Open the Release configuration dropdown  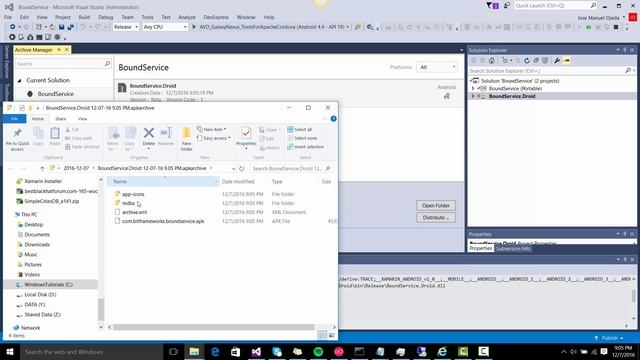coord(125,27)
